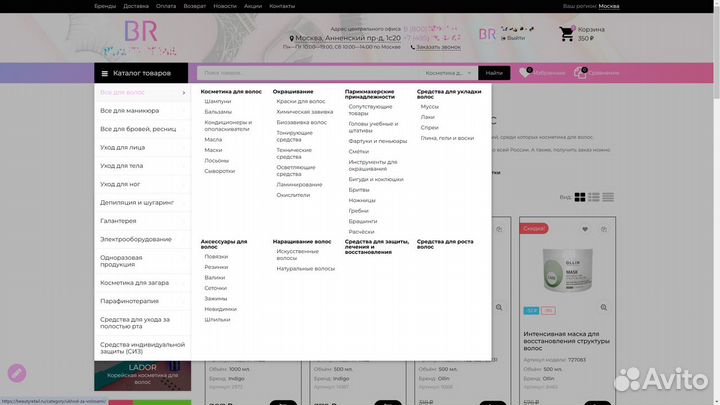720x405 pixels.
Task: Open Глина, гели и воски subcategory
Action: tap(447, 138)
